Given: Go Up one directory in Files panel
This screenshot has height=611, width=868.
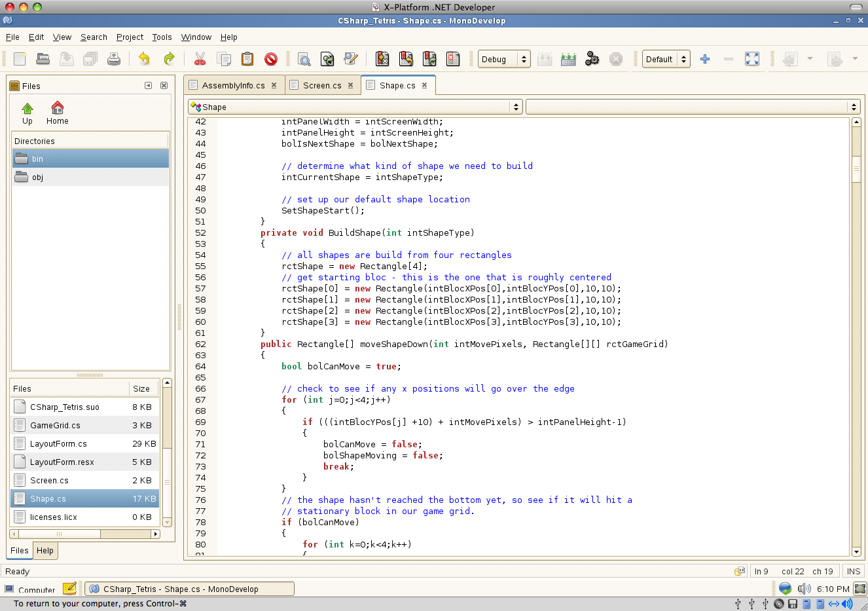Looking at the screenshot, I should coord(27,113).
